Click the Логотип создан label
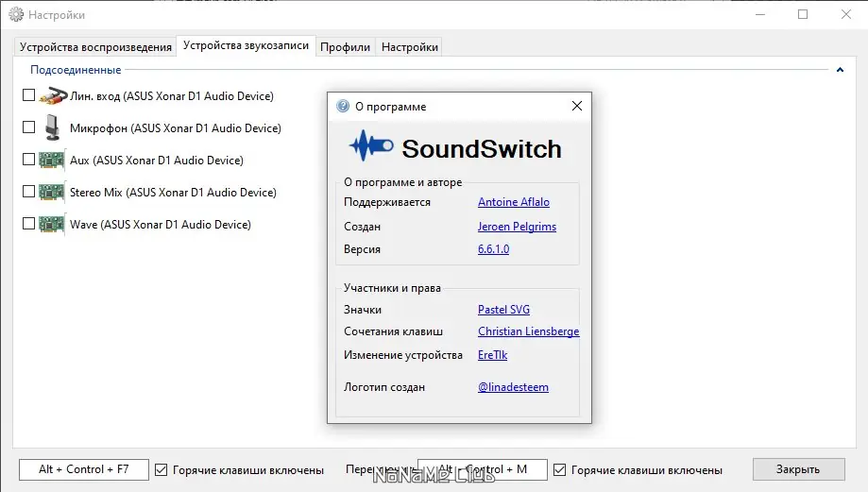 pyautogui.click(x=384, y=387)
